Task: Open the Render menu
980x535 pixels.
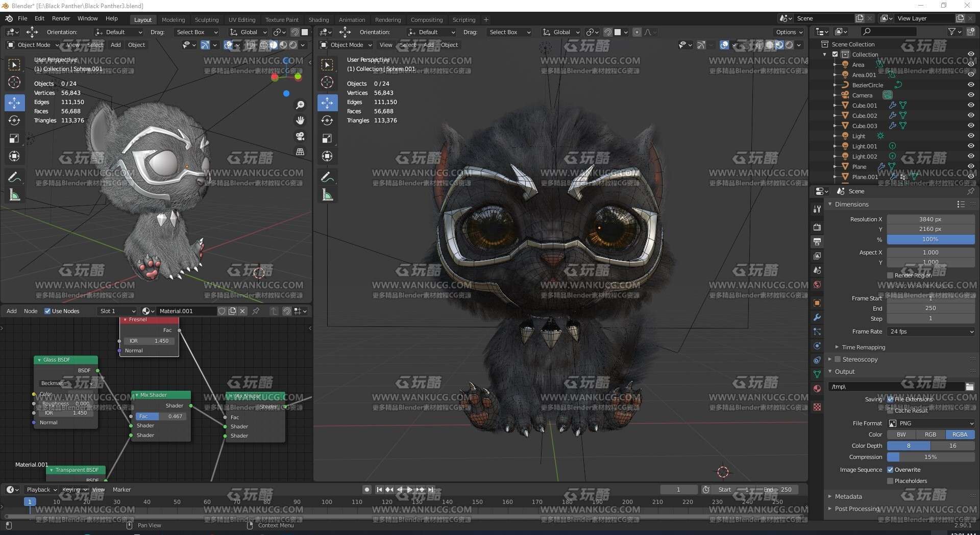Action: pos(61,18)
